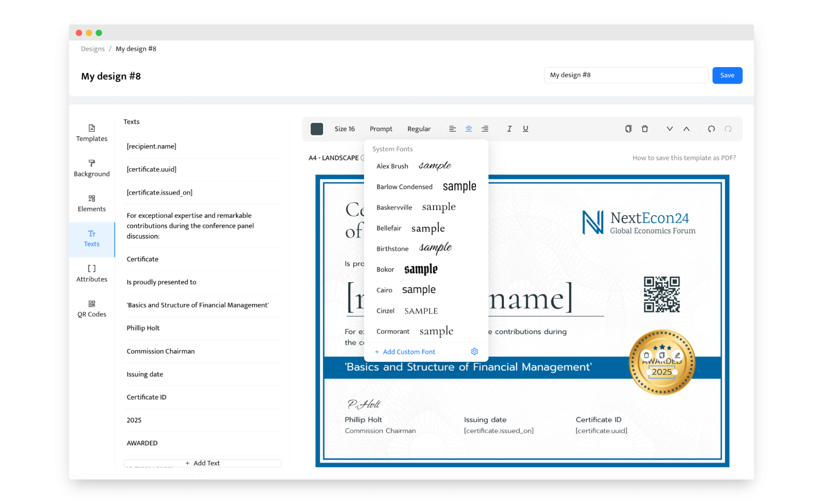
Task: Select the 'For exceptional expertise' text item
Action: [203, 226]
